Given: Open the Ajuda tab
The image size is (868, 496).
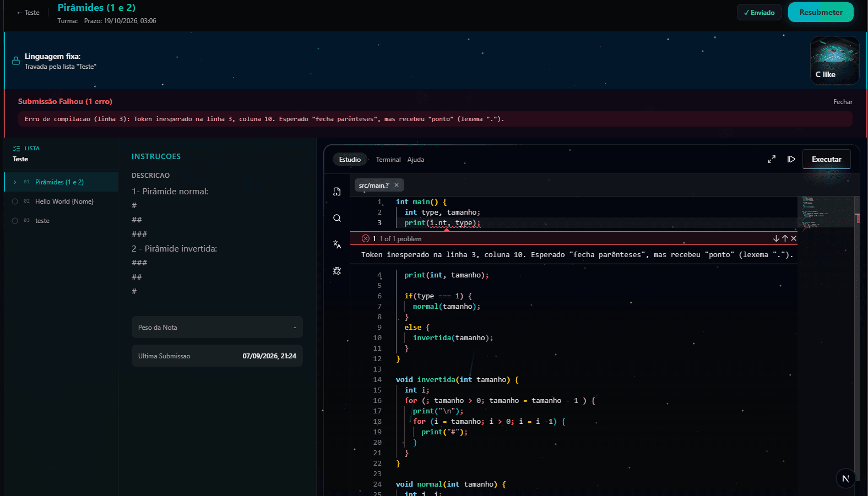Looking at the screenshot, I should (x=416, y=160).
